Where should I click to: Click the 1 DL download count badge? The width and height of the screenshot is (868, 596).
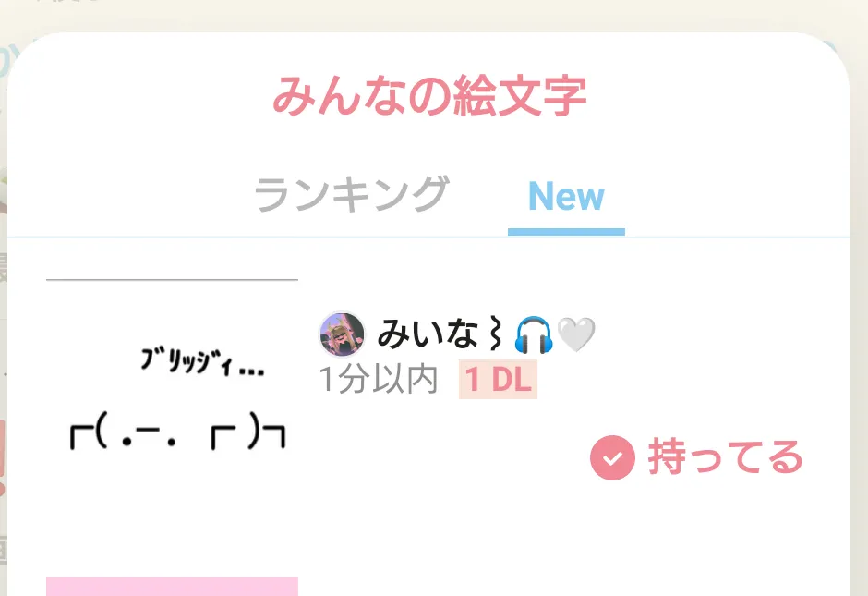(x=499, y=380)
